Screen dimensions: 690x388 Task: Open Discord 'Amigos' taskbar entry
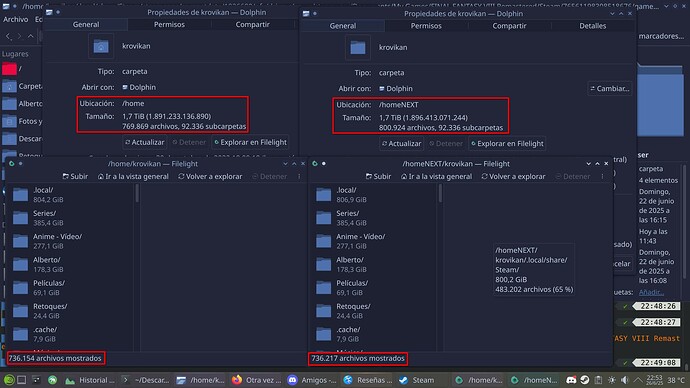312,380
